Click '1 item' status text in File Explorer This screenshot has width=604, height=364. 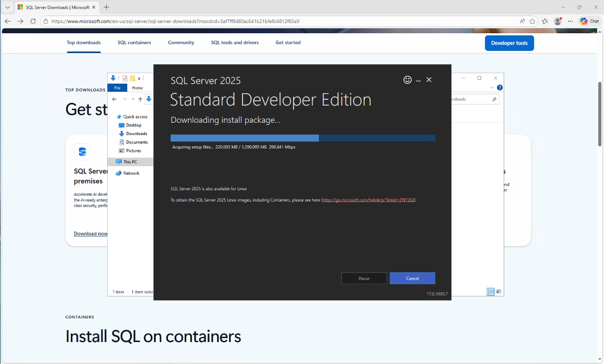tap(118, 292)
